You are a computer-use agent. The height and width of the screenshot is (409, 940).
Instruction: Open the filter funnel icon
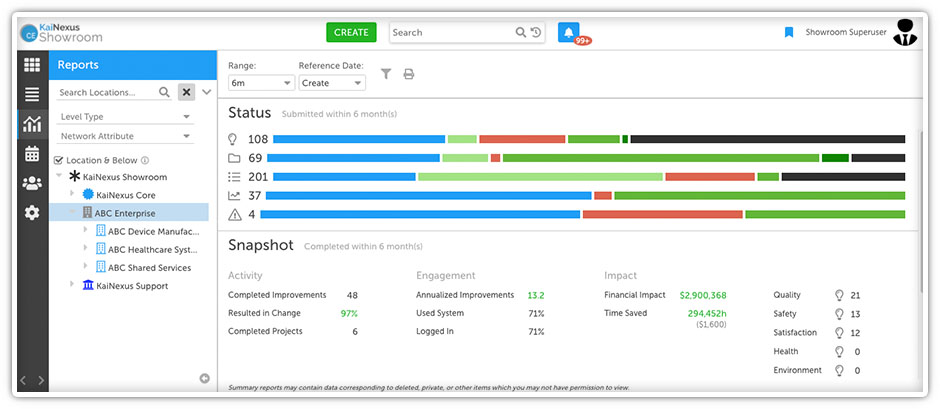coord(385,74)
